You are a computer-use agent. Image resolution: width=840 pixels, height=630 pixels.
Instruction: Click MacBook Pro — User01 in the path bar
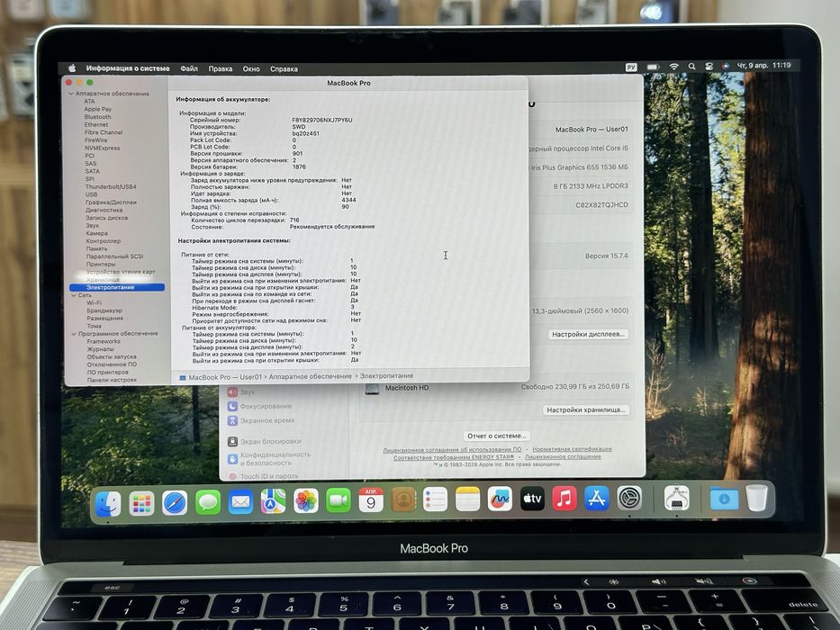tap(221, 377)
